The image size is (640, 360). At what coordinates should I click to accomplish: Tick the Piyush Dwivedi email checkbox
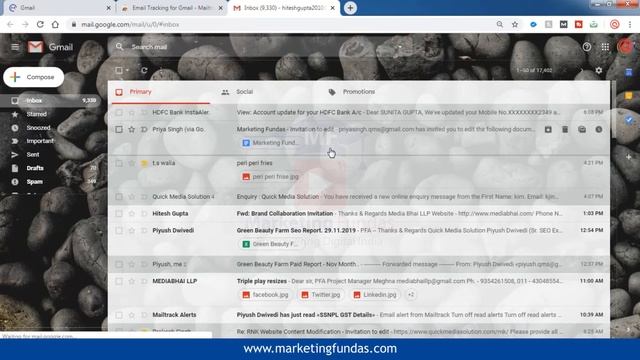pos(119,231)
